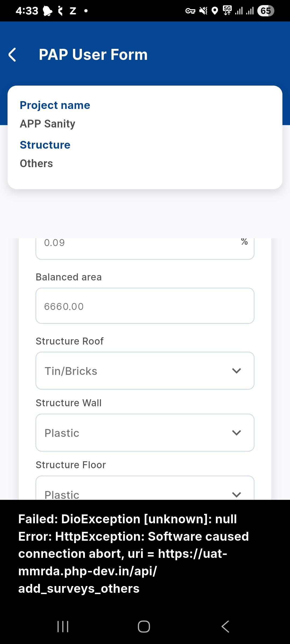Tap the PAP User Form title
The image size is (290, 644).
click(93, 55)
